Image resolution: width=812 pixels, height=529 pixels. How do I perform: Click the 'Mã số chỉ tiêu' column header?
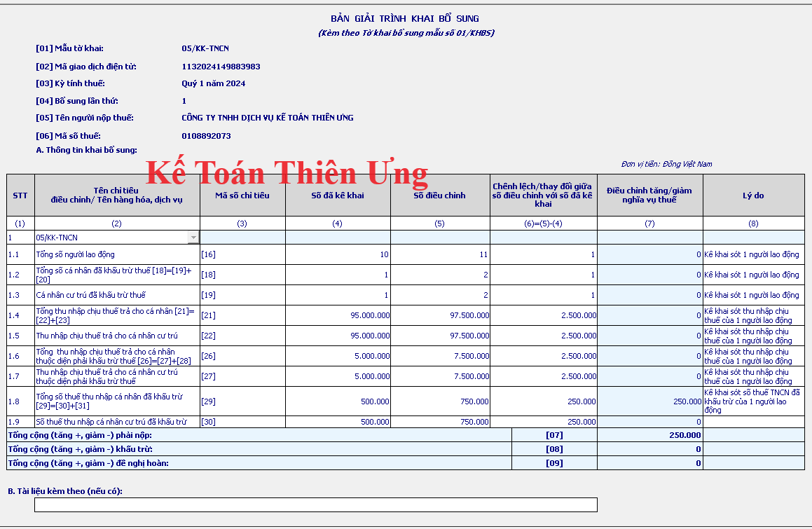[x=242, y=195]
